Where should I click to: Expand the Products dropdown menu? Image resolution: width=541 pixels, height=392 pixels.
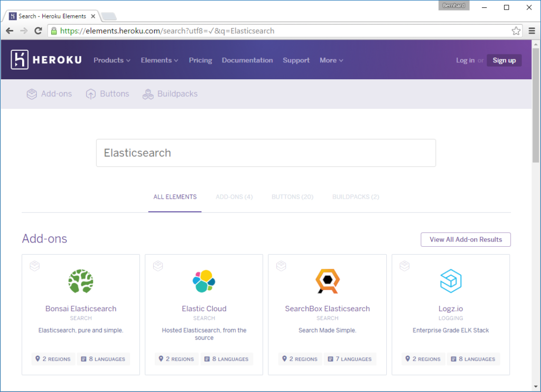(111, 60)
